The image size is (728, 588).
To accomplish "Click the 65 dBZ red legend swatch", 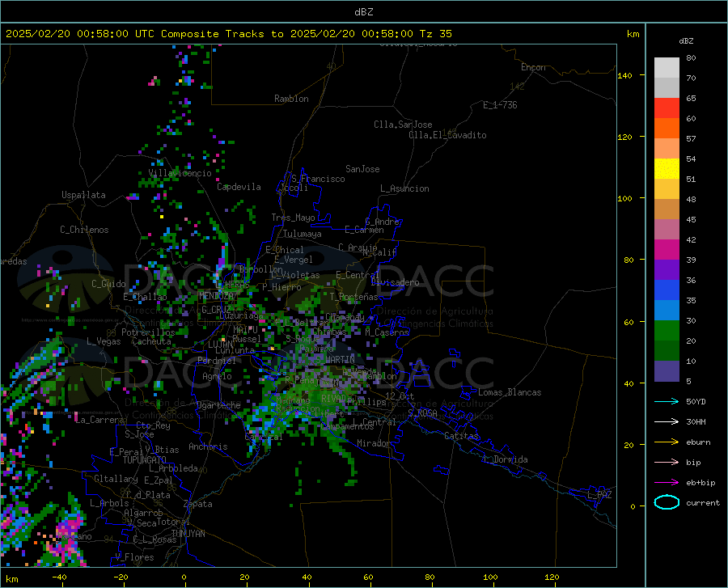I will pos(667,108).
